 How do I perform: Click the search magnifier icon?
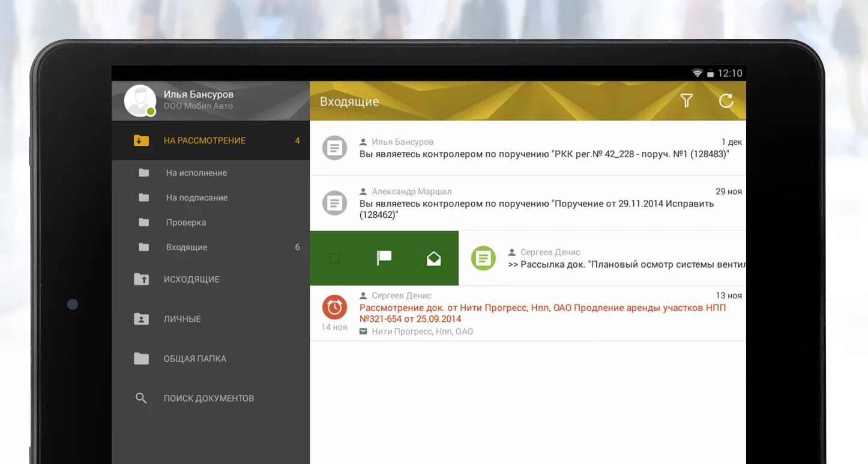141,398
